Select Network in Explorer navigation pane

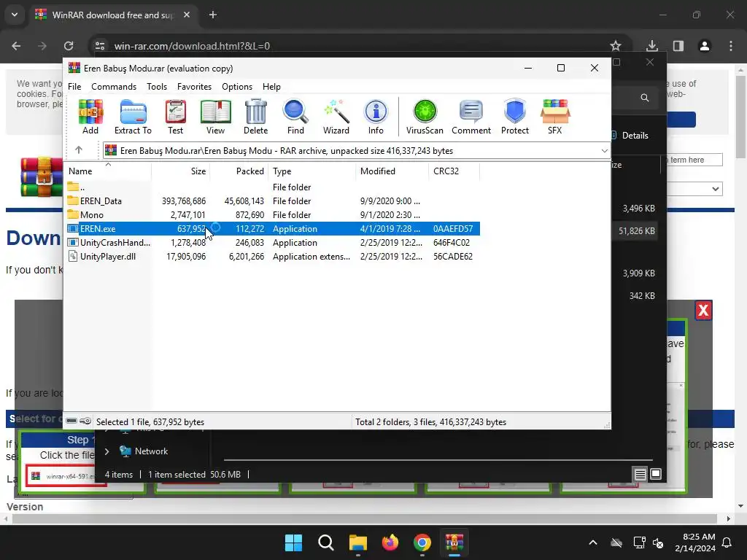point(151,451)
